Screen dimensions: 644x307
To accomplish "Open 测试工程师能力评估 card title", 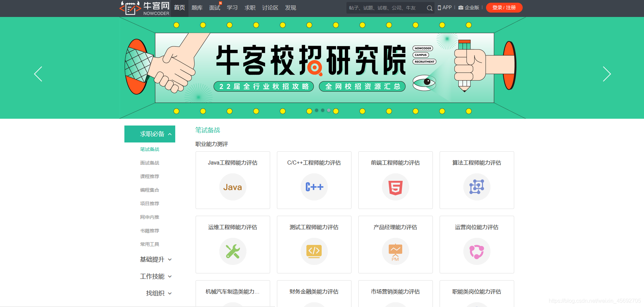I will pos(314,227).
